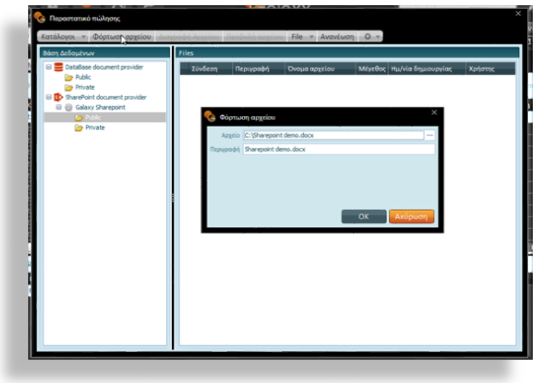Select the Galaxy Sharepoint tree item
This screenshot has width=537, height=383.
(x=100, y=107)
